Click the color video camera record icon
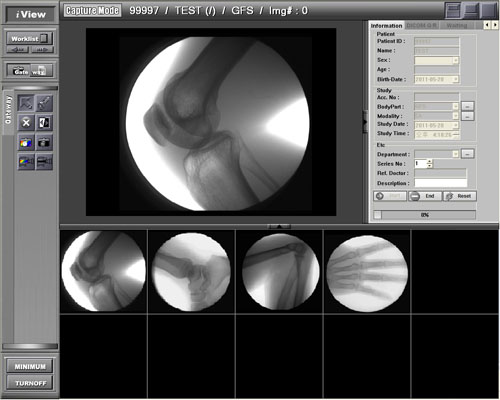Viewport: 500px width, 400px height. coord(26,162)
